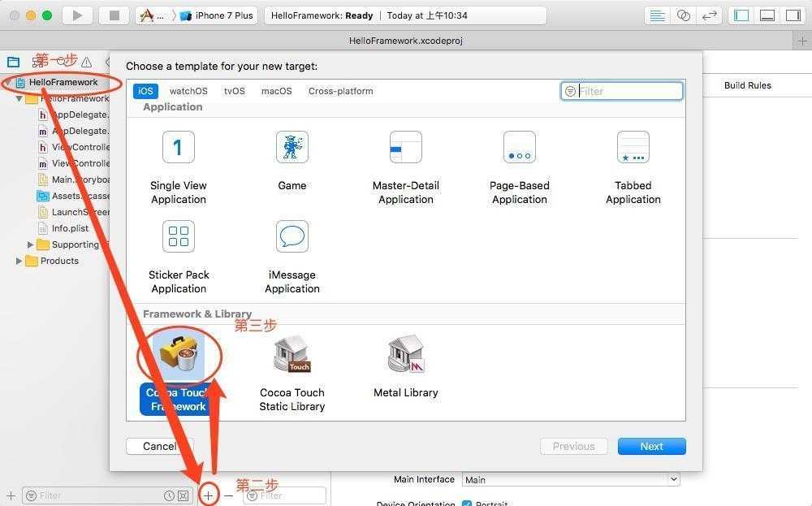Choose the iMessage Application template
Image resolution: width=812 pixels, height=506 pixels.
292,257
